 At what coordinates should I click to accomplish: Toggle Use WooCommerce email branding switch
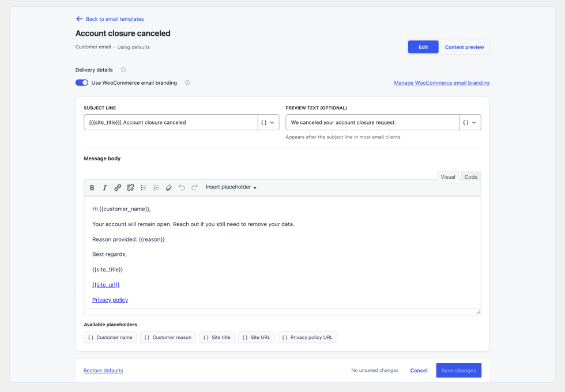82,83
